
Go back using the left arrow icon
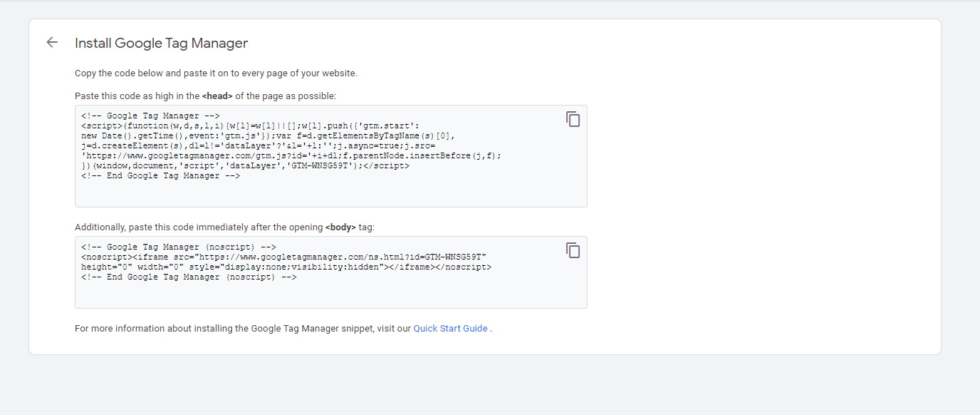52,42
